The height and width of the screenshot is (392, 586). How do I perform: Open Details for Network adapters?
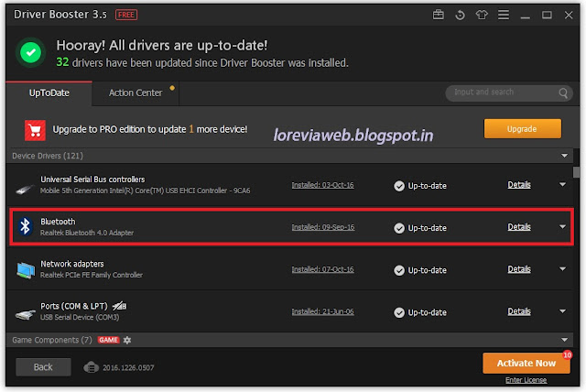click(519, 269)
